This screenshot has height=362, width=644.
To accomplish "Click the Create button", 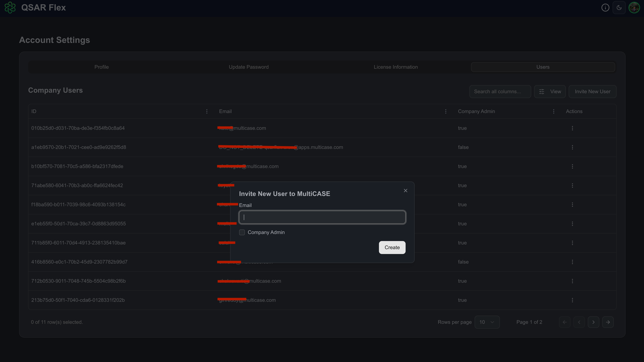I will click(392, 247).
